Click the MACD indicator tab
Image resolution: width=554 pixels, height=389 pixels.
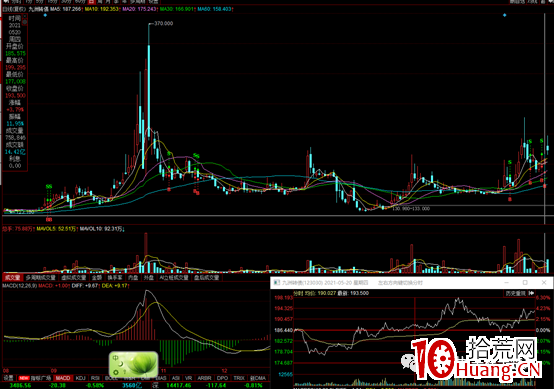coord(63,378)
